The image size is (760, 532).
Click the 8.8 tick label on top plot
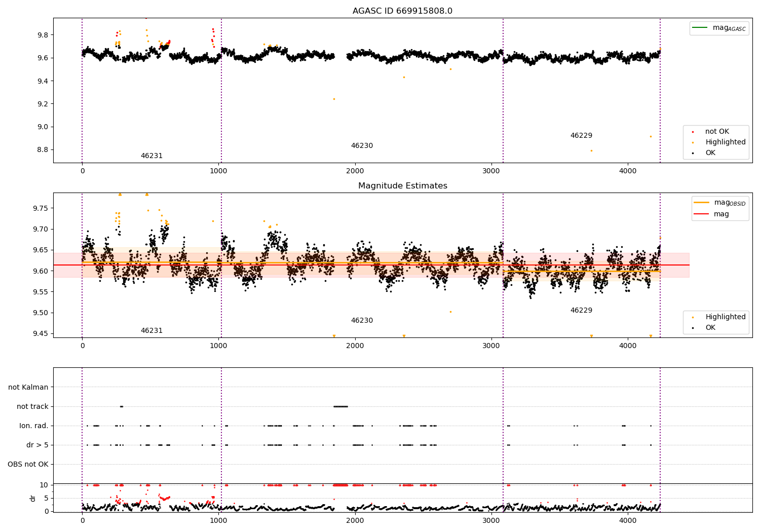tap(43, 150)
